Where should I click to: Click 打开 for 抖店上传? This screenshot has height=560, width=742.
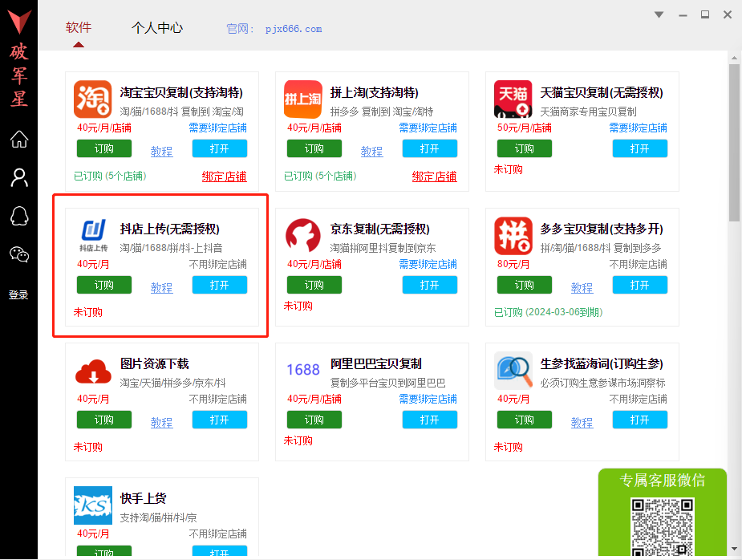tap(220, 285)
